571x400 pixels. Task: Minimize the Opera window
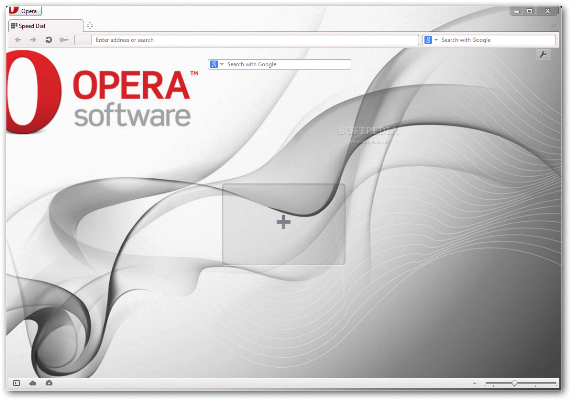[x=516, y=11]
